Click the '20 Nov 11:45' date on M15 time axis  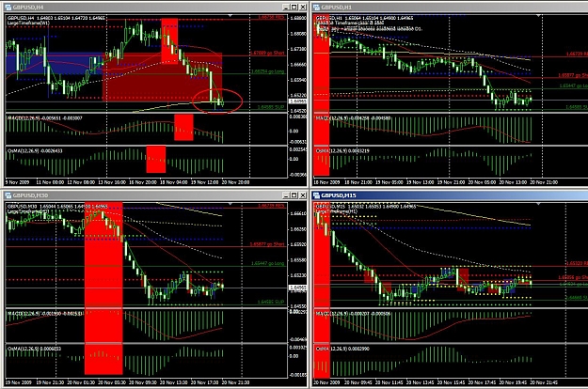[x=389, y=382]
